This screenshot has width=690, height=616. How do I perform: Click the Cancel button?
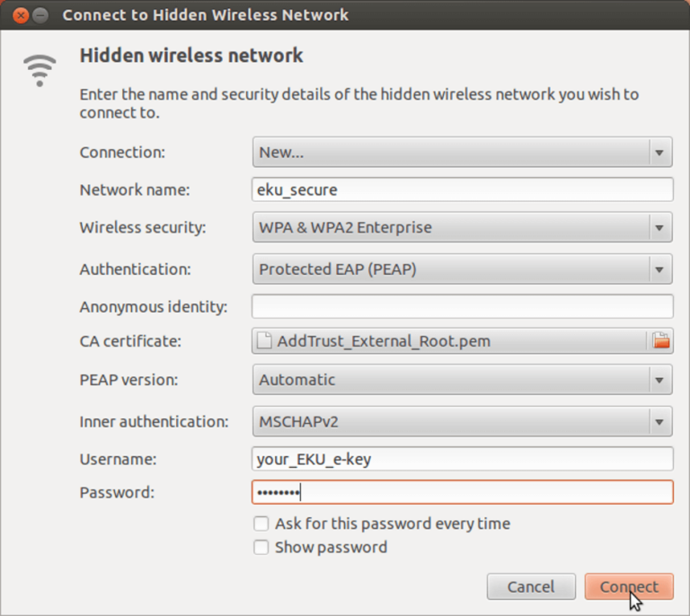point(531,586)
